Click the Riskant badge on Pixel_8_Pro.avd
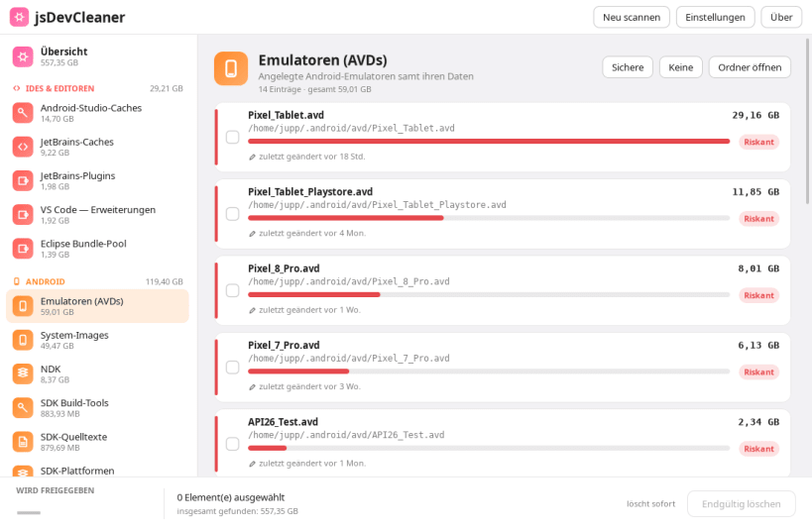This screenshot has width=812, height=531. [x=758, y=295]
